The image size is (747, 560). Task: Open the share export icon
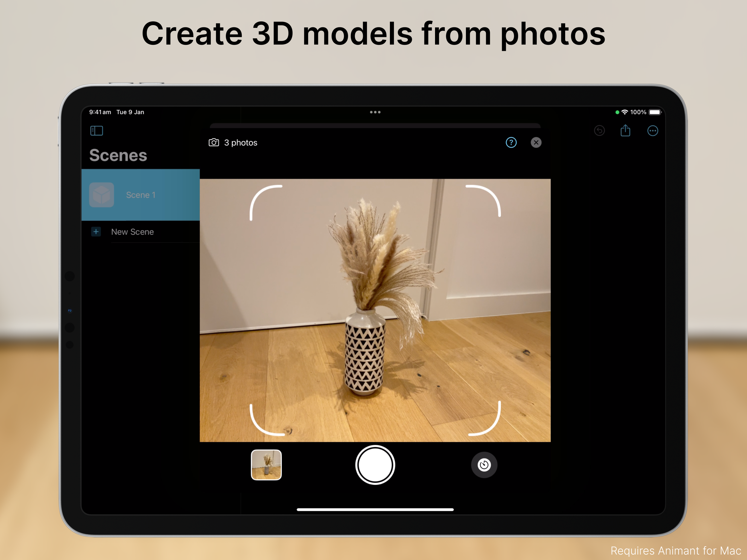(625, 130)
